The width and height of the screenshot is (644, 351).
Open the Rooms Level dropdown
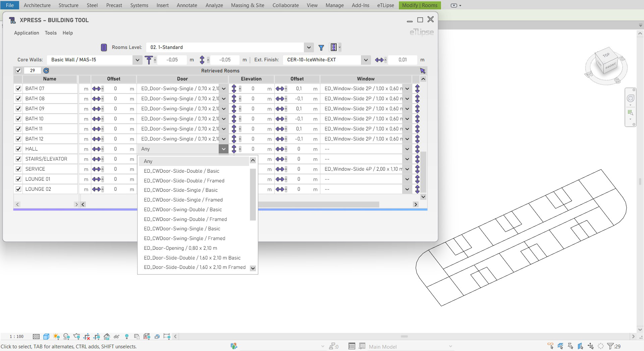tap(309, 47)
